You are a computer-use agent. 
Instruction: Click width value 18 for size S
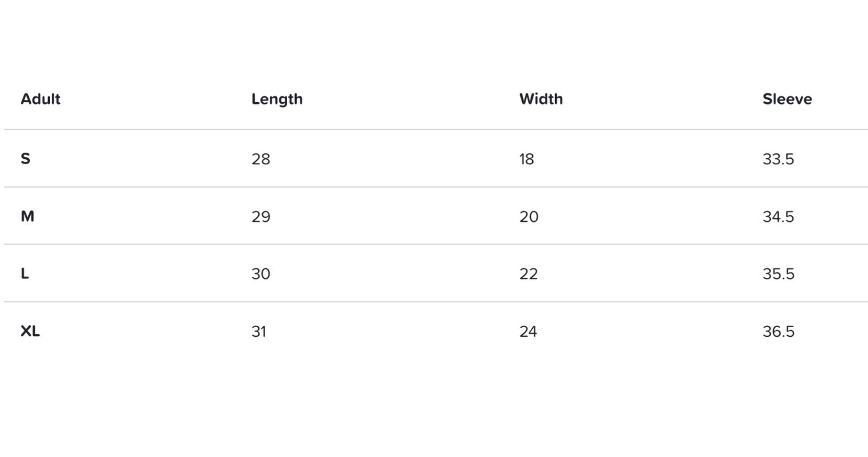527,159
